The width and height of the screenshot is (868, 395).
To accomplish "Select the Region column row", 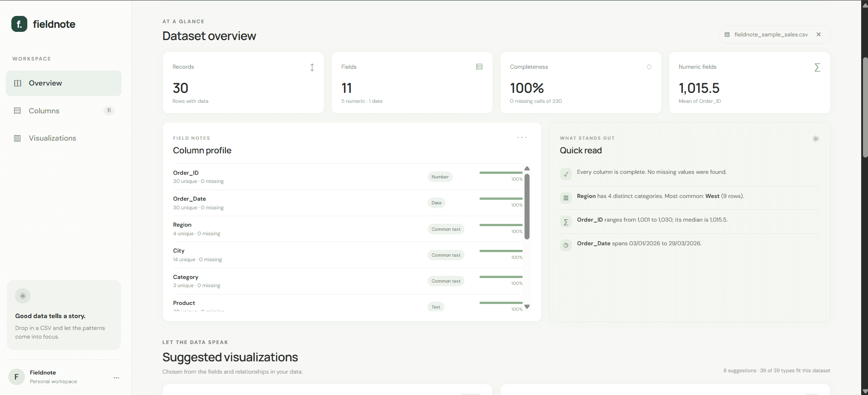I will [348, 229].
